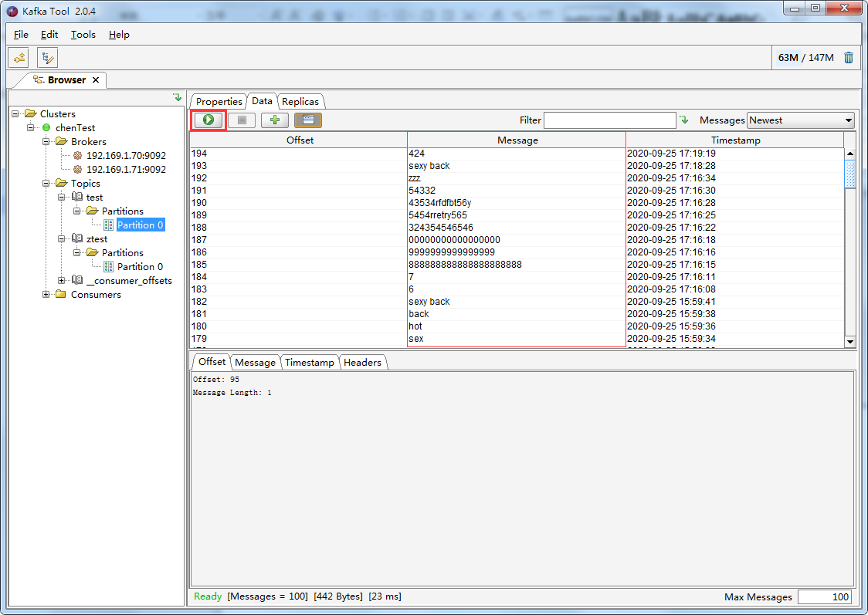Collapse the Topics node

coord(46,183)
